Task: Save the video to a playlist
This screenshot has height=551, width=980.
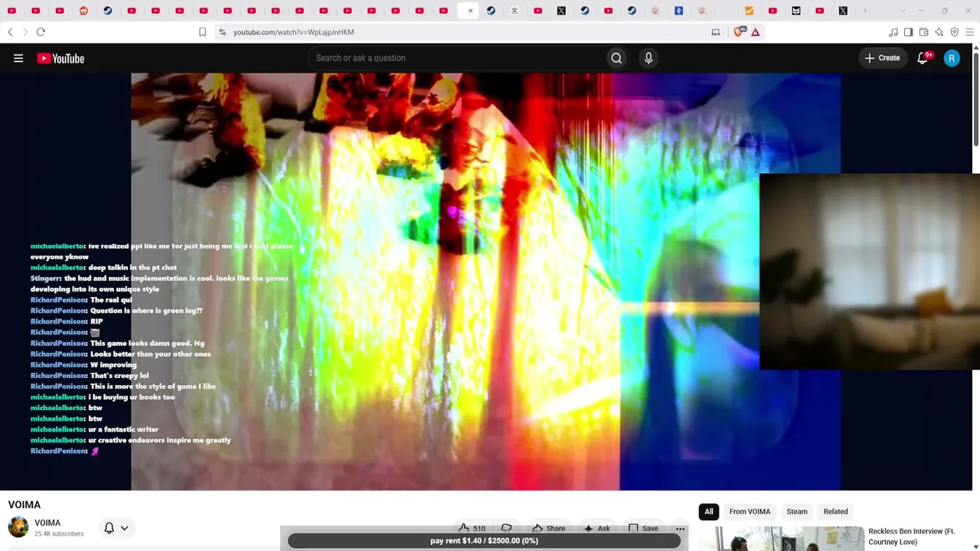Action: click(x=643, y=528)
